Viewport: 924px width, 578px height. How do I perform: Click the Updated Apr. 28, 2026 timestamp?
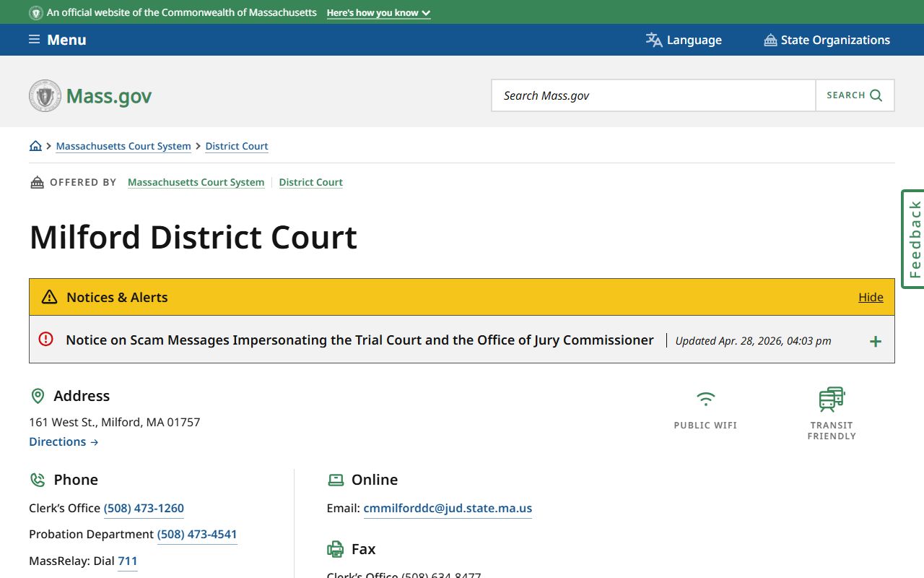click(x=753, y=340)
